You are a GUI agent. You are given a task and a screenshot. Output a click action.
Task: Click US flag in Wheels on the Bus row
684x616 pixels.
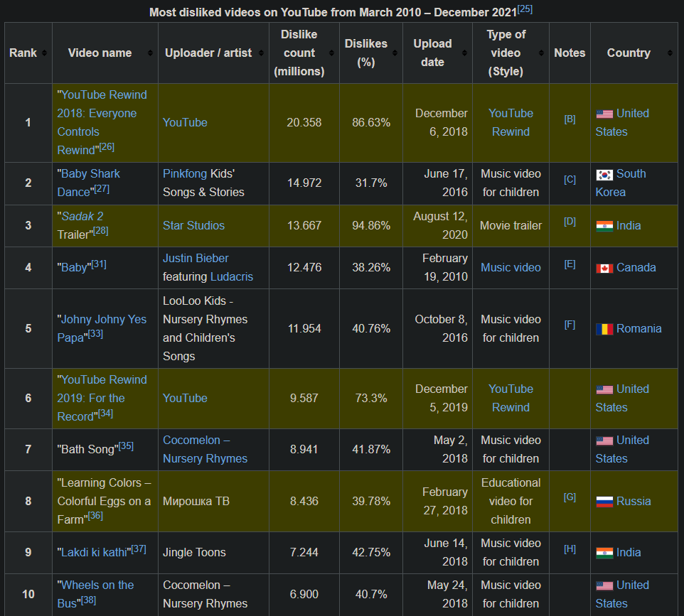pos(604,586)
